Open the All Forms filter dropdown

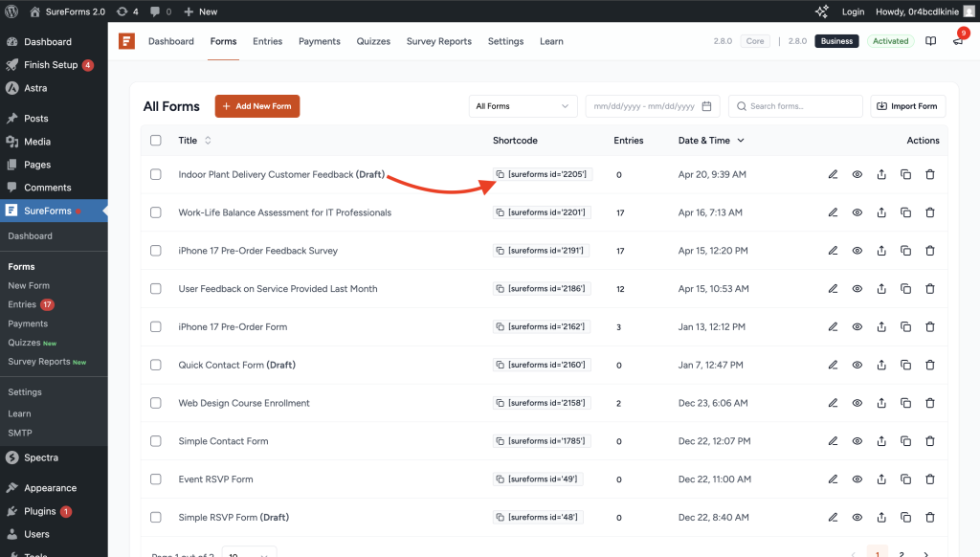coord(523,106)
